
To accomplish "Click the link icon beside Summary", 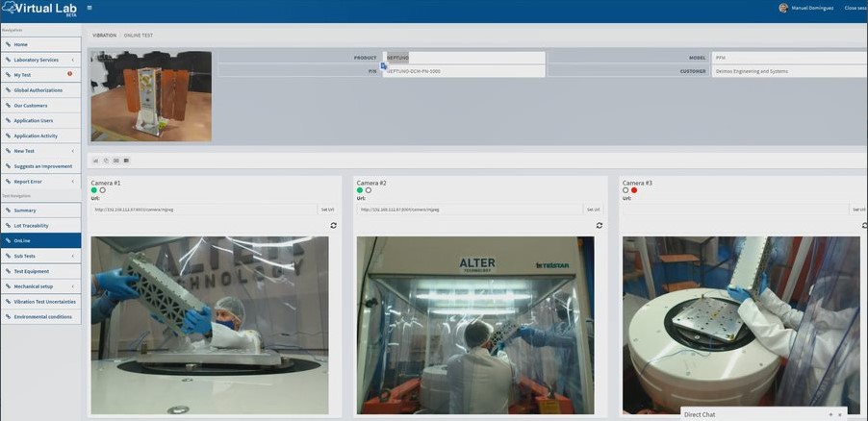I will 8,210.
